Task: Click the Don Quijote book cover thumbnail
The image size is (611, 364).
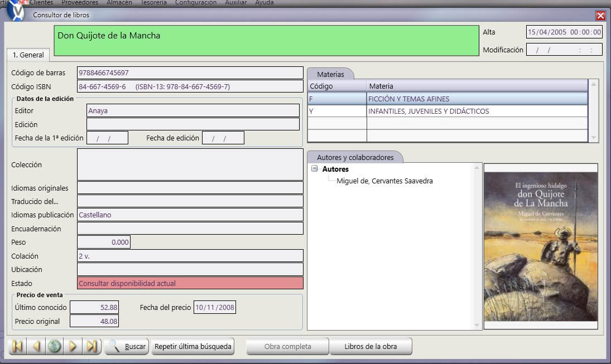Action: [540, 246]
